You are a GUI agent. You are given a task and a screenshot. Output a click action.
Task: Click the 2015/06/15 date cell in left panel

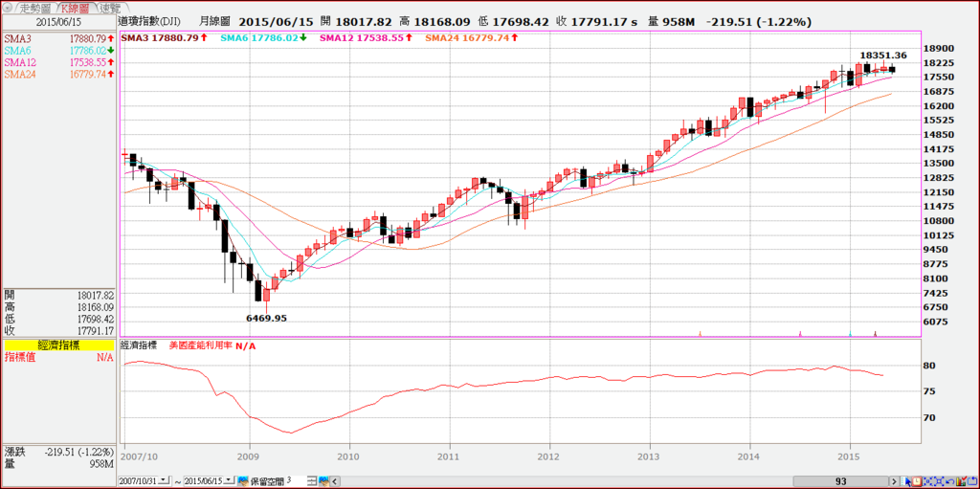(x=59, y=21)
